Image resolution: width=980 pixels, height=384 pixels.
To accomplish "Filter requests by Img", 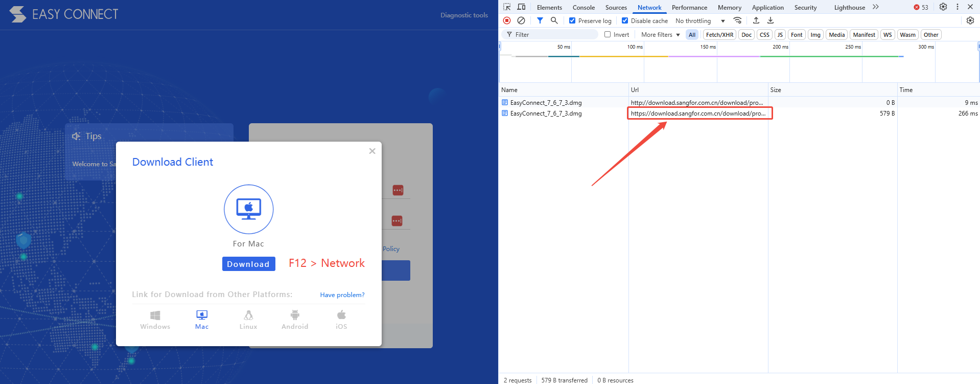I will tap(815, 35).
